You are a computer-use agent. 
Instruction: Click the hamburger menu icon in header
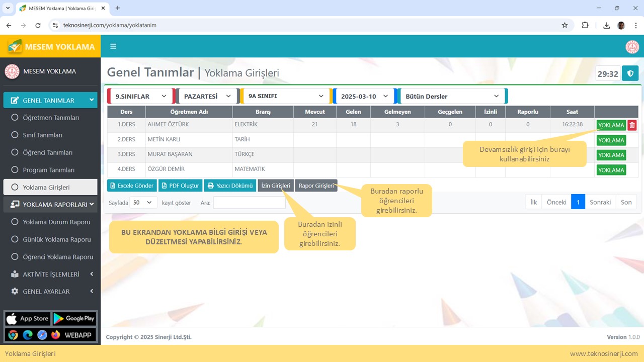(113, 46)
